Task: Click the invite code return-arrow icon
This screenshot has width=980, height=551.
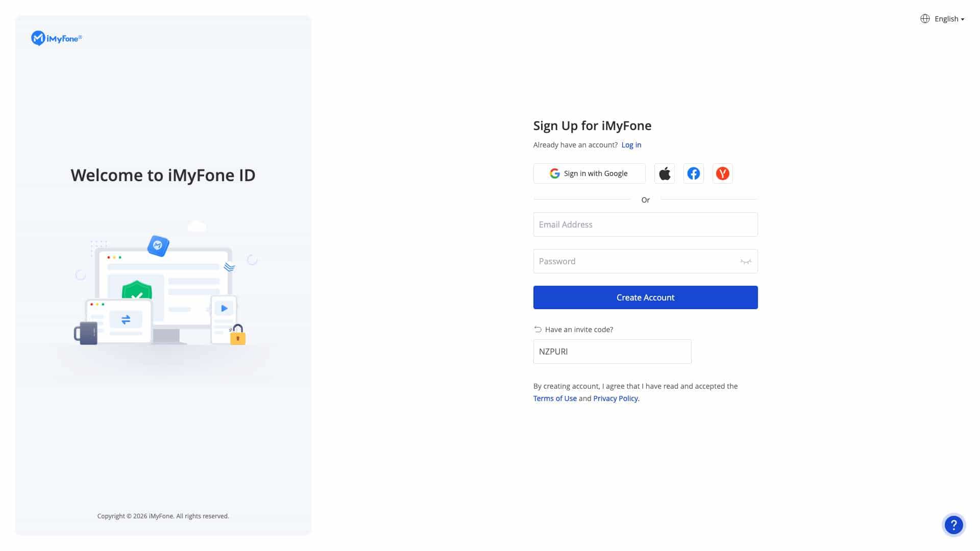Action: 537,330
